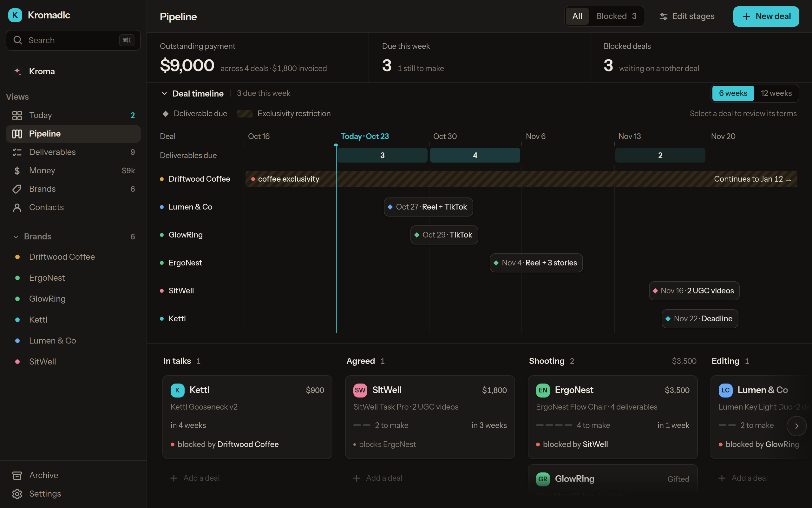This screenshot has height=508, width=812.
Task: Open the Deliverables checklist icon
Action: pyautogui.click(x=17, y=152)
